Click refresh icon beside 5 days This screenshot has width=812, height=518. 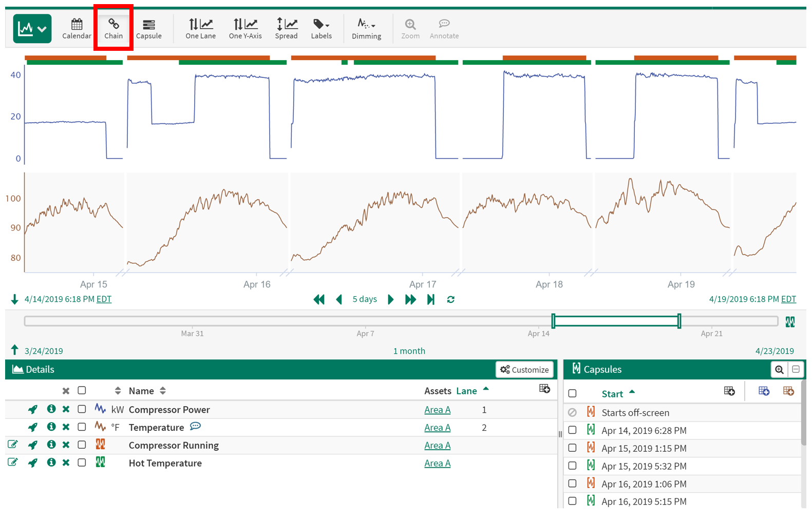click(450, 299)
